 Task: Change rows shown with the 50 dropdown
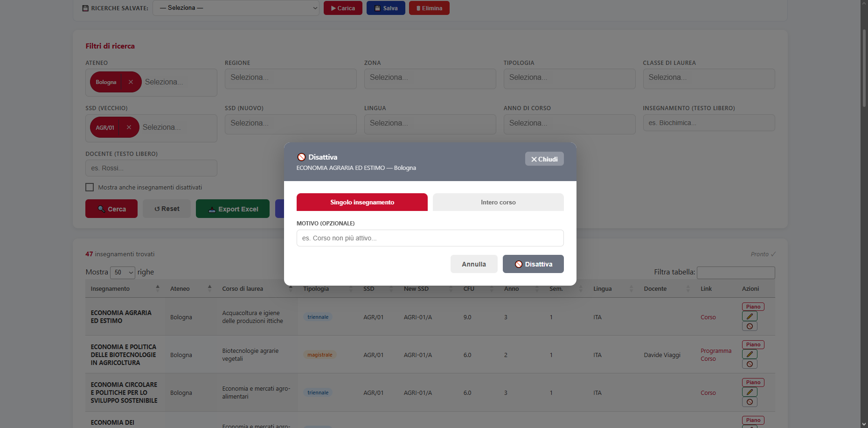coord(123,272)
